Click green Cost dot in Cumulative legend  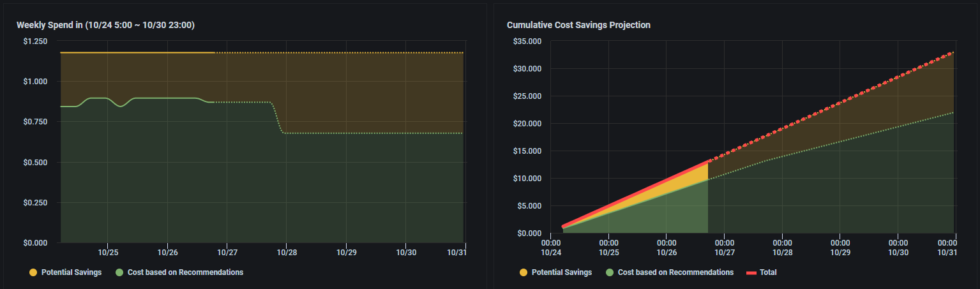[x=610, y=272]
